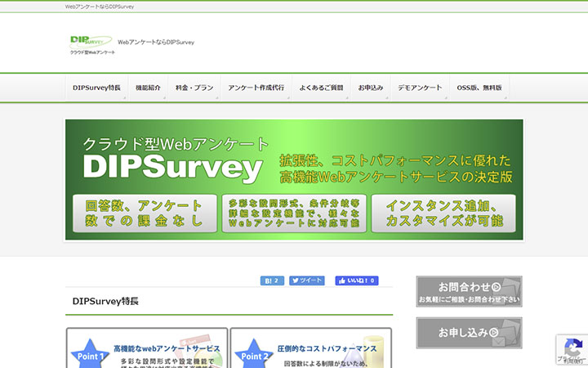
Task: Open the 料金・プラン menu item
Action: pyautogui.click(x=194, y=88)
